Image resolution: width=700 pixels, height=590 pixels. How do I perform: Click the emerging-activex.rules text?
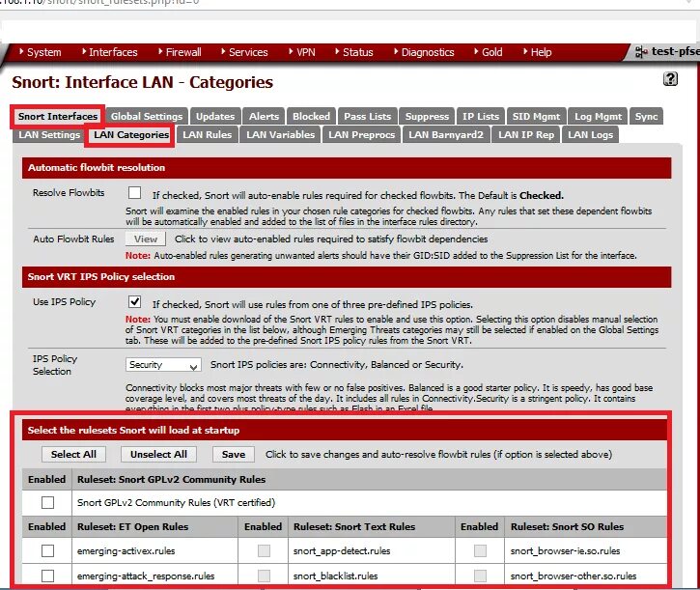tap(126, 551)
